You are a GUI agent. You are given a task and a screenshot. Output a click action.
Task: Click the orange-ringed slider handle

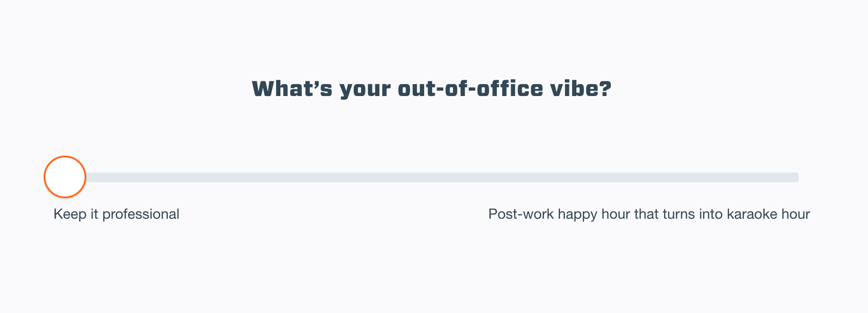coord(65,177)
